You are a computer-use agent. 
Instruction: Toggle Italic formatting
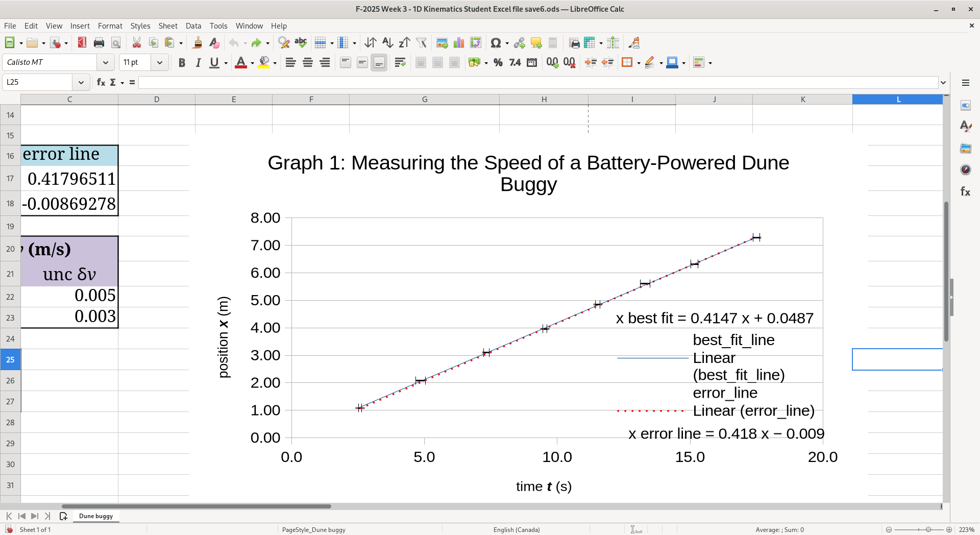click(198, 62)
